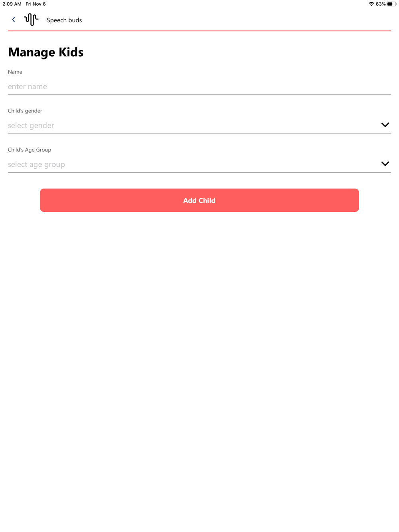Tap the "Child's Age Group" label
The width and height of the screenshot is (399, 532).
30,150
